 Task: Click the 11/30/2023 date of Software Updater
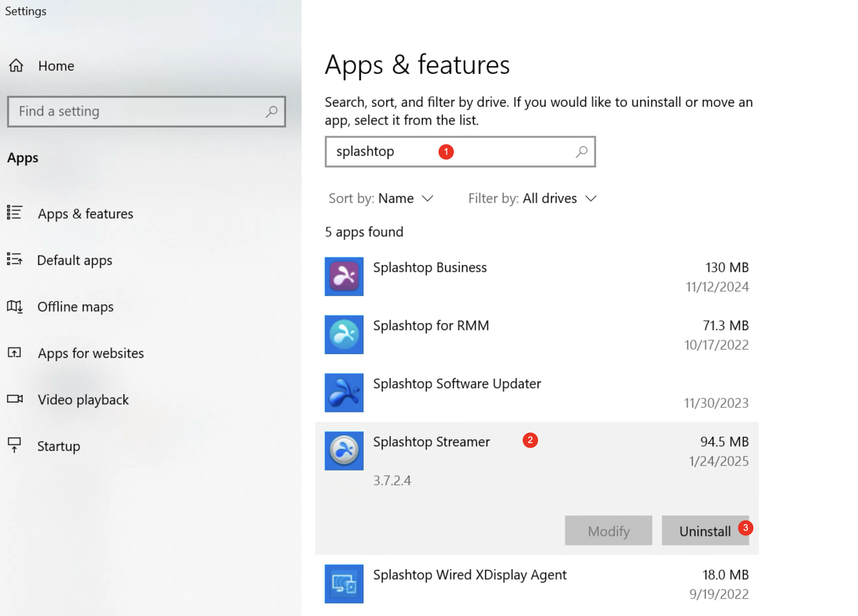point(716,403)
